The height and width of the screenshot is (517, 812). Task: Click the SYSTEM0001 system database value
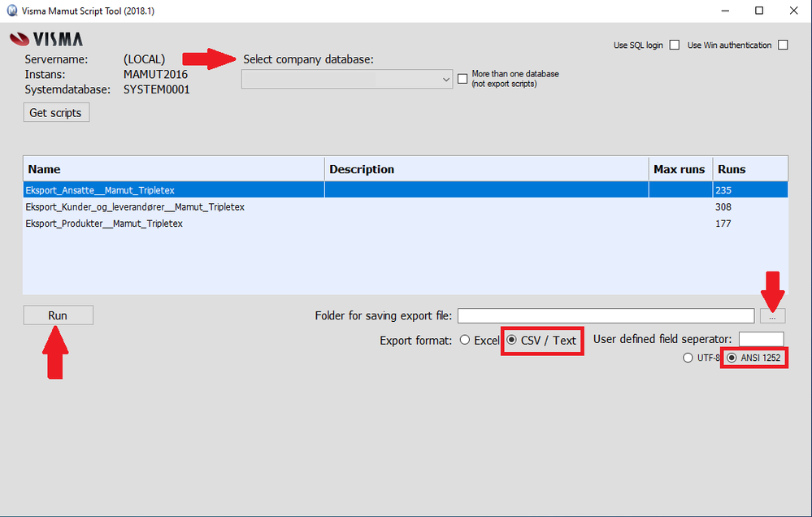156,89
